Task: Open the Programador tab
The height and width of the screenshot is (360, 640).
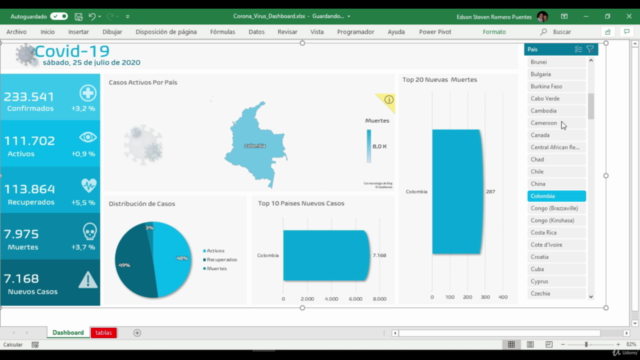Action: 356,32
